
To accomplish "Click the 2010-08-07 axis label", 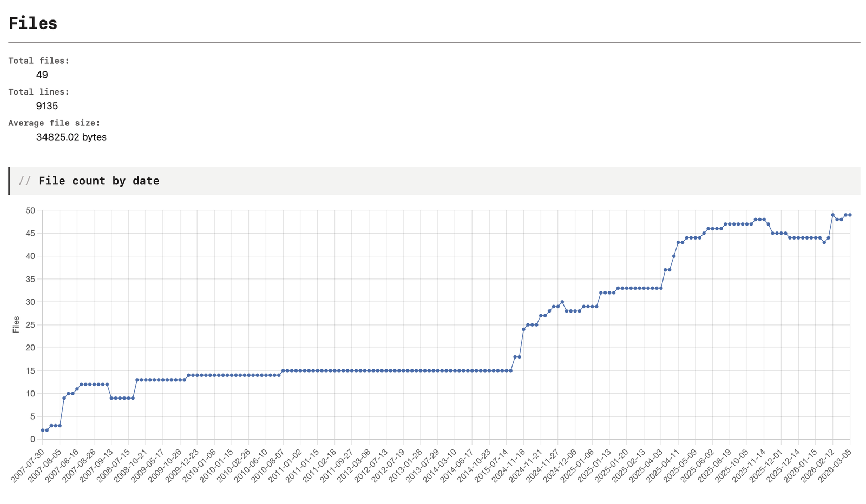I will click(x=267, y=466).
